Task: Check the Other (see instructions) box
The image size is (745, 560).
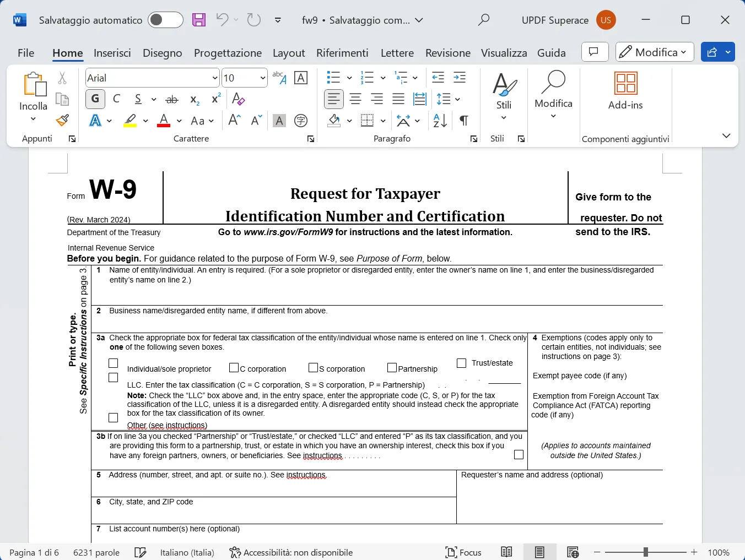Action: [114, 418]
